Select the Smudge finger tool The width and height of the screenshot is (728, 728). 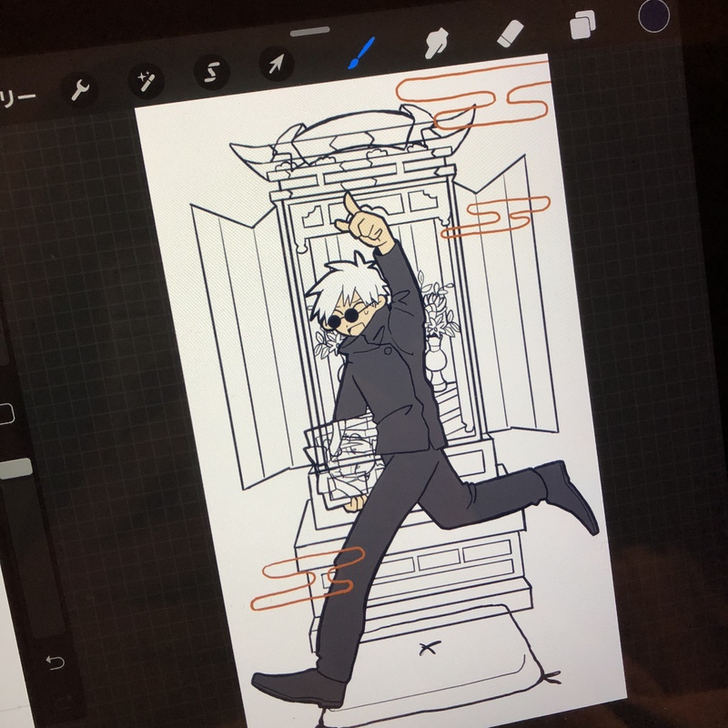point(436,43)
